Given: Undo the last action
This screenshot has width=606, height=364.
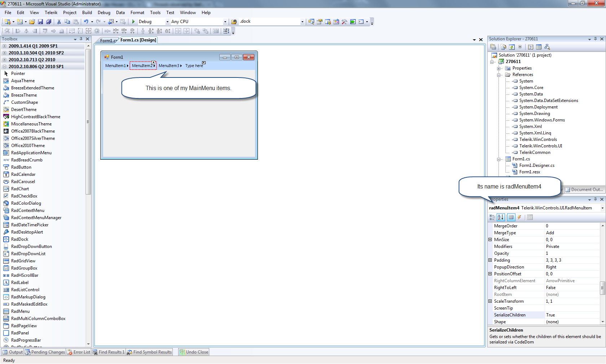Looking at the screenshot, I should click(x=86, y=22).
